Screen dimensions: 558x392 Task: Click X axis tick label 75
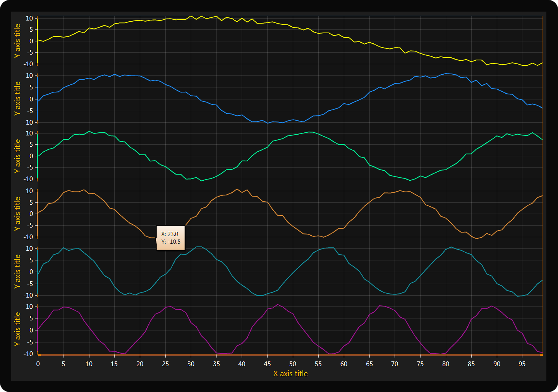point(420,364)
